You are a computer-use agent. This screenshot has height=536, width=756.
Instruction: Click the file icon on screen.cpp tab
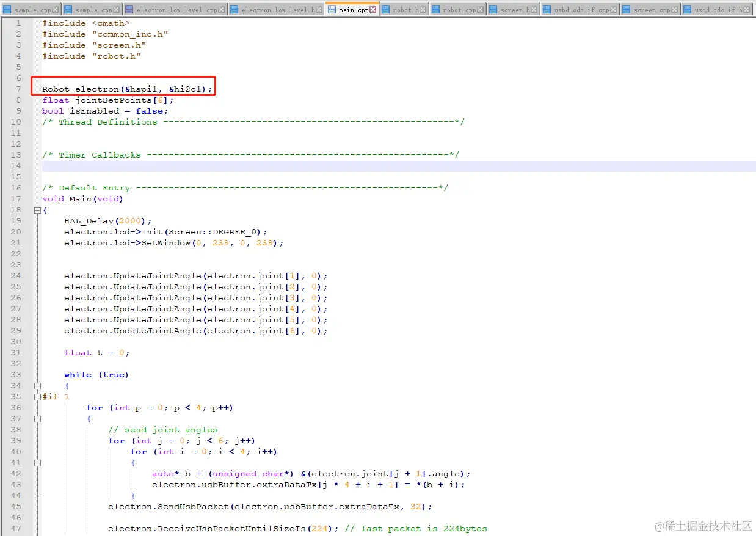pos(627,10)
